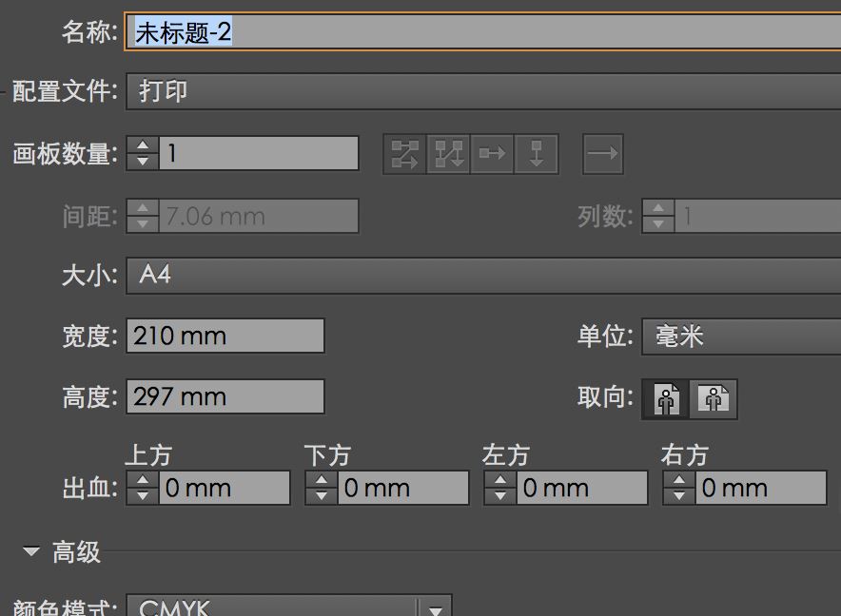Select the portrait orientation toggle
The image size is (841, 616).
coord(666,399)
